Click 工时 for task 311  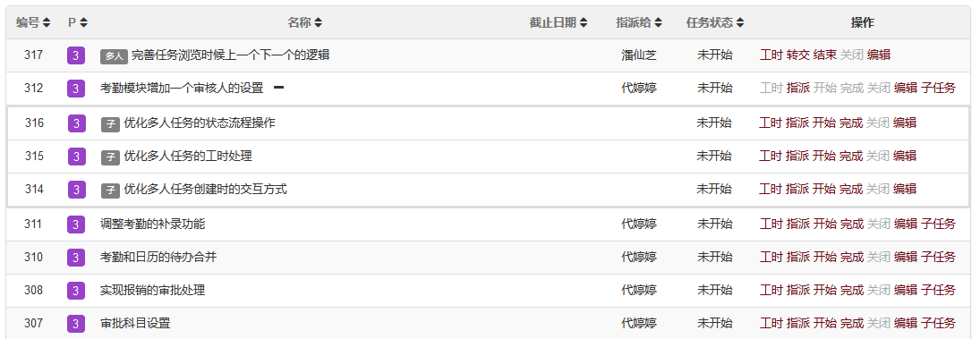[x=771, y=224]
